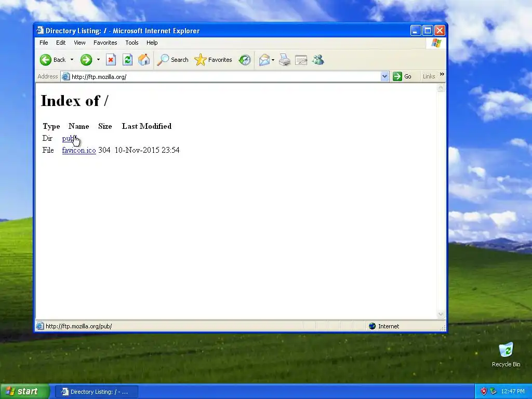Expand the Forward button history dropdown
Viewport: 532px width, 399px height.
(x=98, y=60)
